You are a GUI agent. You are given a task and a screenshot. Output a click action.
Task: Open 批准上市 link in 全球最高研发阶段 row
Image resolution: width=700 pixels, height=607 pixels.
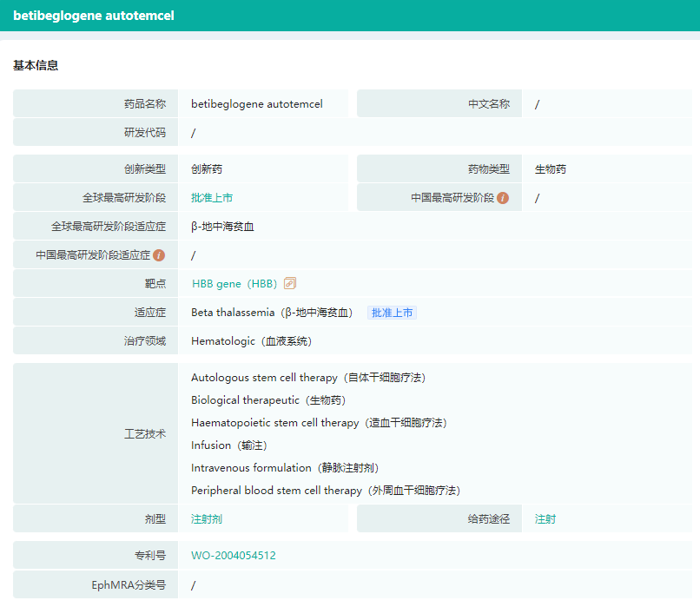212,198
